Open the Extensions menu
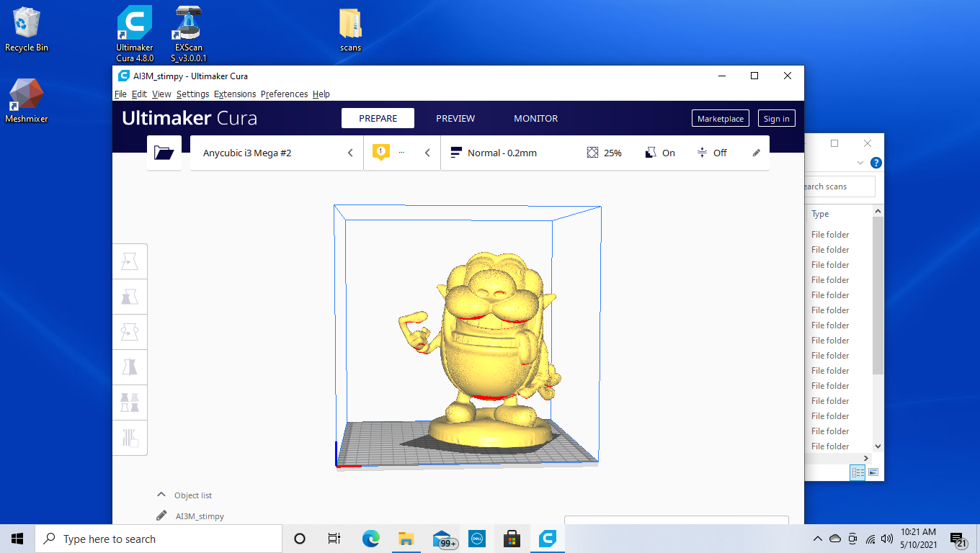Image resolution: width=980 pixels, height=553 pixels. tap(235, 94)
